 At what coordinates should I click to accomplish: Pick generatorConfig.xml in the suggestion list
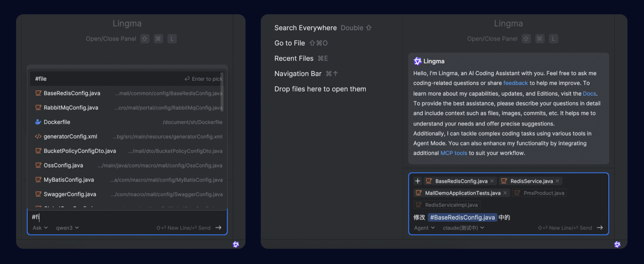pos(70,137)
